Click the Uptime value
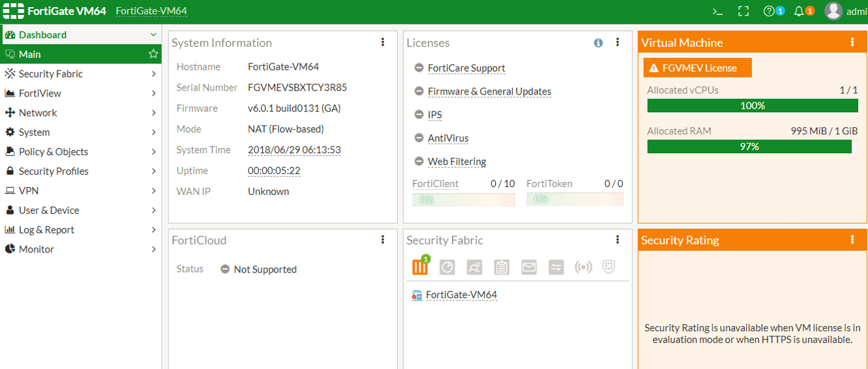The image size is (868, 369). point(274,171)
